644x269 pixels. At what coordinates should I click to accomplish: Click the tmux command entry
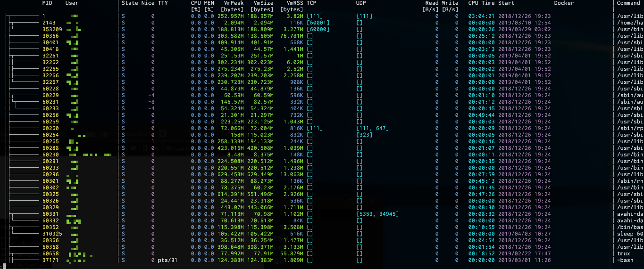point(623,253)
